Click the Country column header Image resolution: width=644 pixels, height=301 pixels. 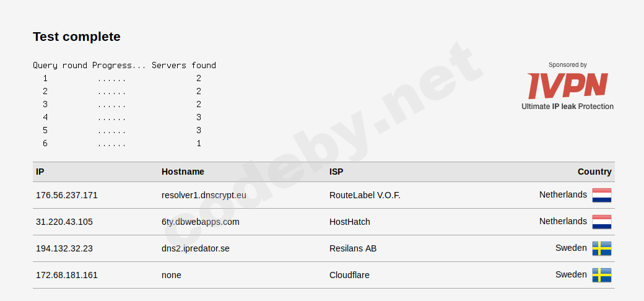[594, 172]
